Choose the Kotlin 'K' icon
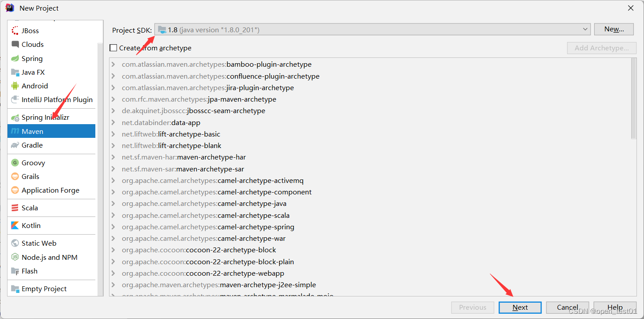The width and height of the screenshot is (644, 319). point(15,225)
